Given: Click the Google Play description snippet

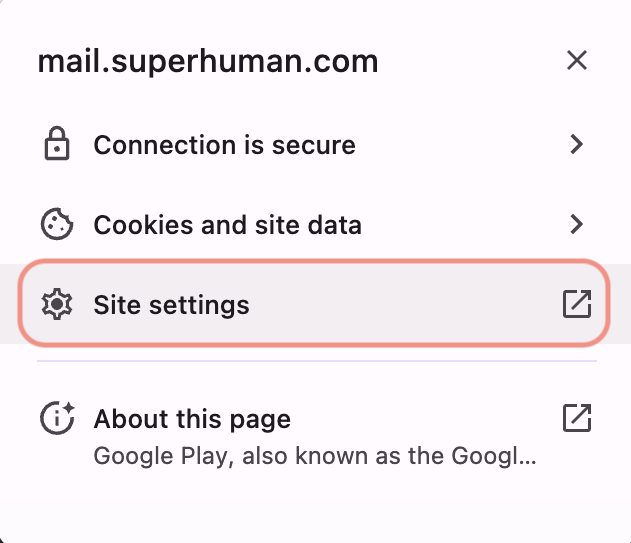Looking at the screenshot, I should click(315, 458).
